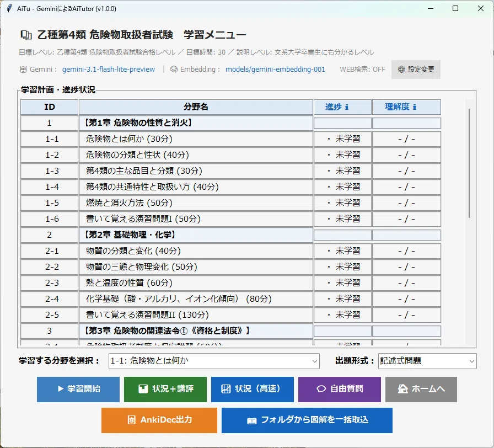Open the 自由質問 button
The height and width of the screenshot is (448, 494).
(x=340, y=390)
